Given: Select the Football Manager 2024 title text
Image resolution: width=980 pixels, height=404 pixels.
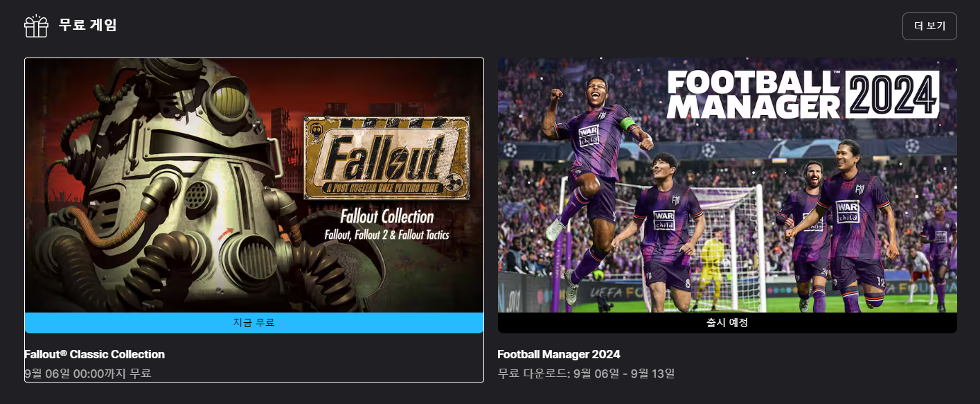Looking at the screenshot, I should click(558, 354).
